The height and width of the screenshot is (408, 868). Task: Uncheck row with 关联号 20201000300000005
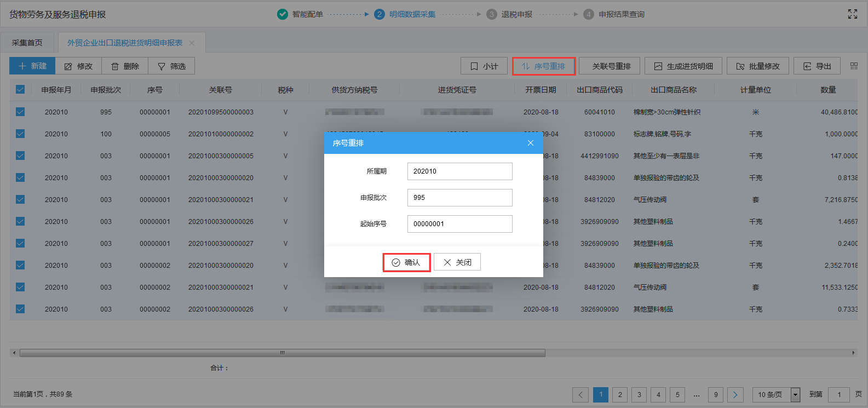tap(20, 156)
